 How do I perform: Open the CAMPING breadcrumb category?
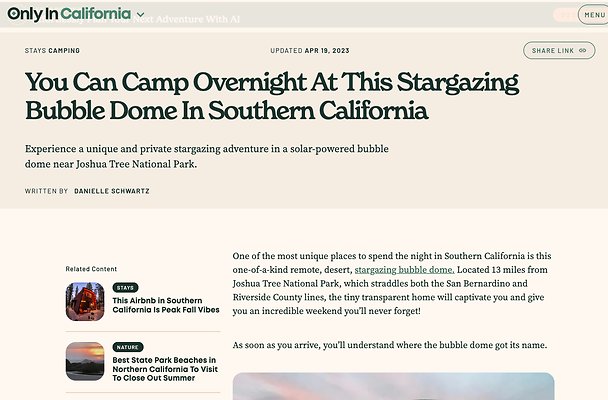coord(64,51)
